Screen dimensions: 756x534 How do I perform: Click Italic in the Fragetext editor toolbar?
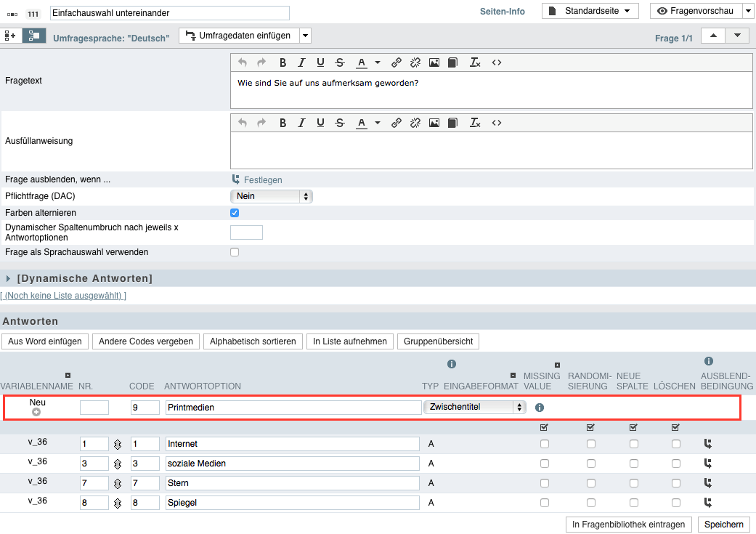point(302,62)
